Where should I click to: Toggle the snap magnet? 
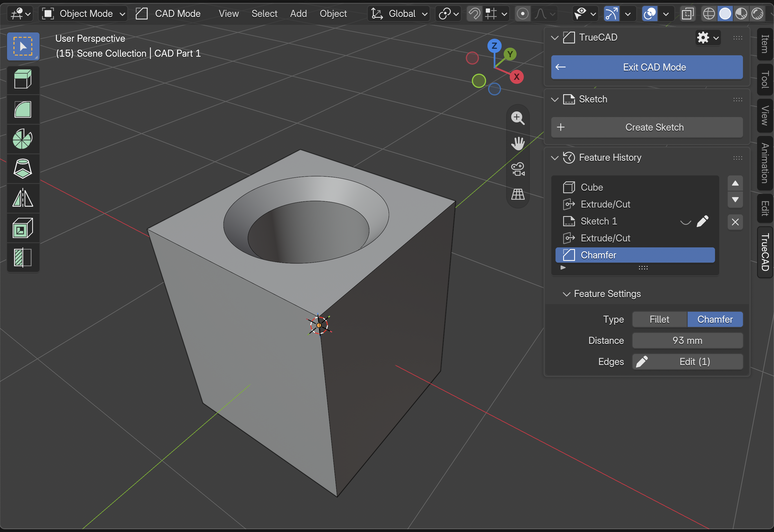(x=474, y=14)
